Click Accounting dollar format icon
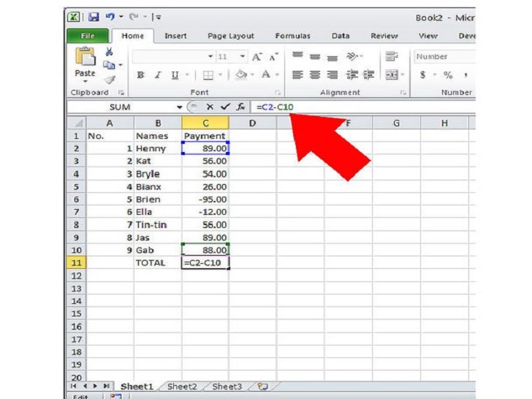The image size is (532, 399). click(x=422, y=75)
